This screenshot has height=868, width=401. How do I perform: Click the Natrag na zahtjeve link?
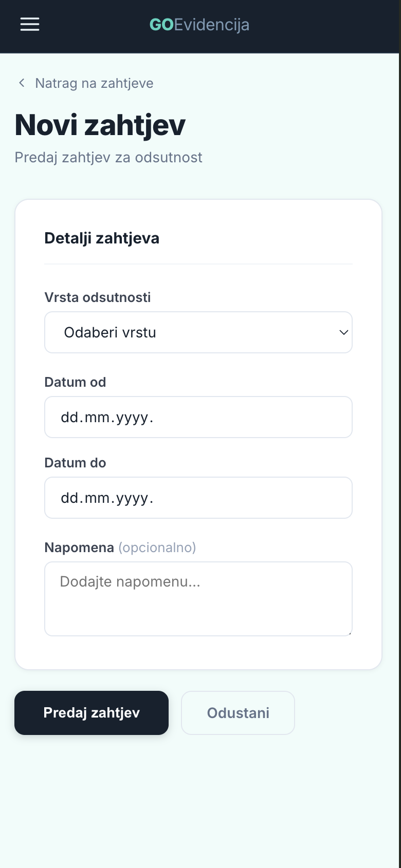click(94, 83)
